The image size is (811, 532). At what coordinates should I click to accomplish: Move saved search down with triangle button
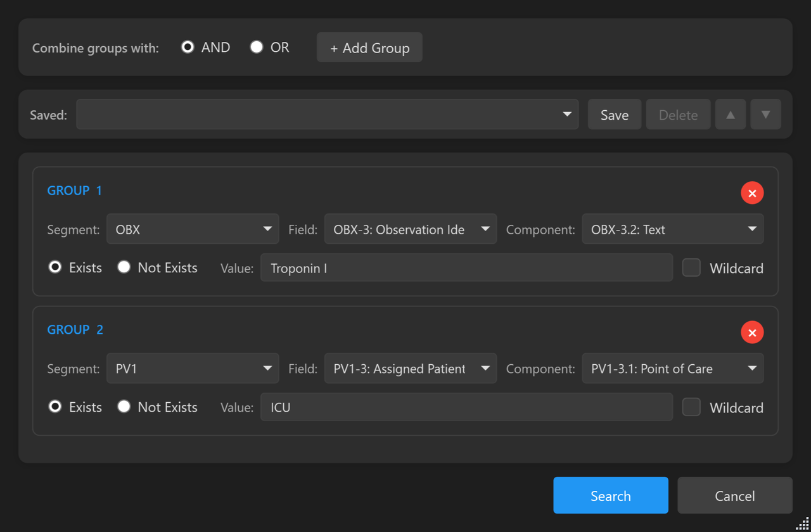click(x=765, y=115)
